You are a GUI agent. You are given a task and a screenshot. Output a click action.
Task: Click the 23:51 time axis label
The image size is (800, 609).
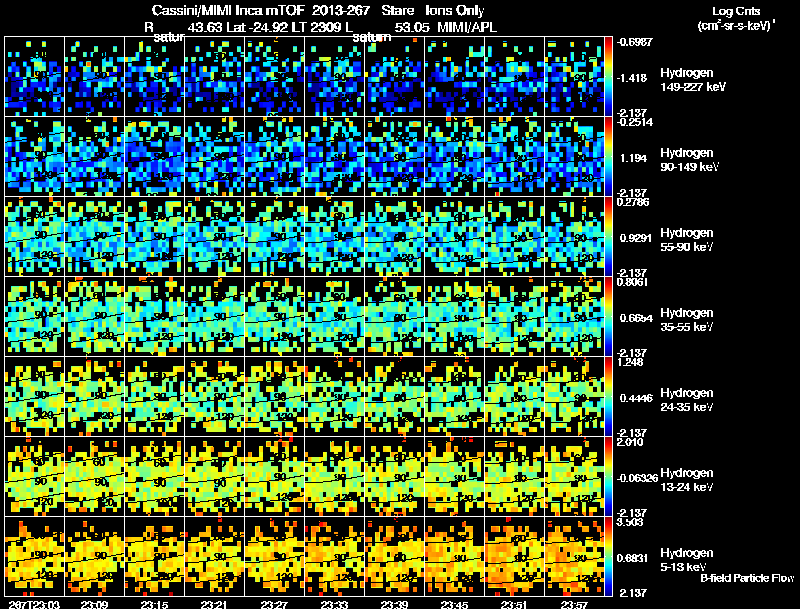tap(514, 604)
